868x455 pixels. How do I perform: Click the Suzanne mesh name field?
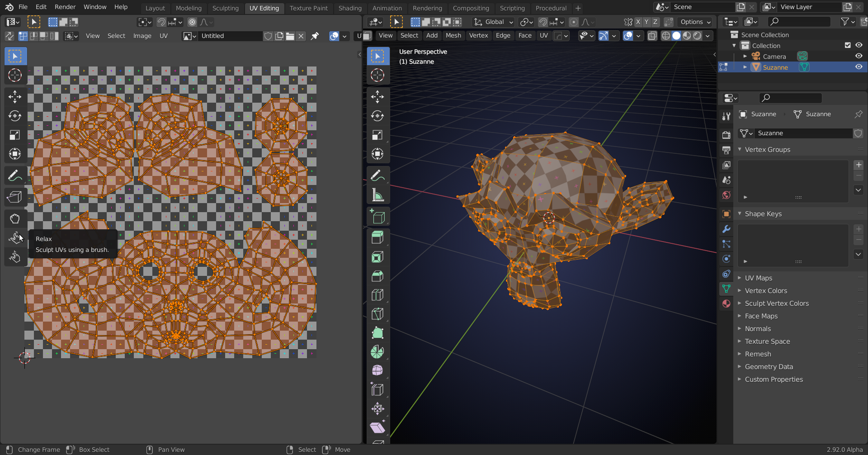click(804, 133)
